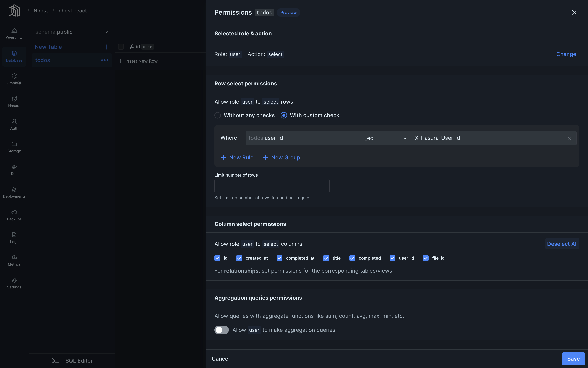Navigate to Deployments
This screenshot has height=368, width=588.
(14, 192)
